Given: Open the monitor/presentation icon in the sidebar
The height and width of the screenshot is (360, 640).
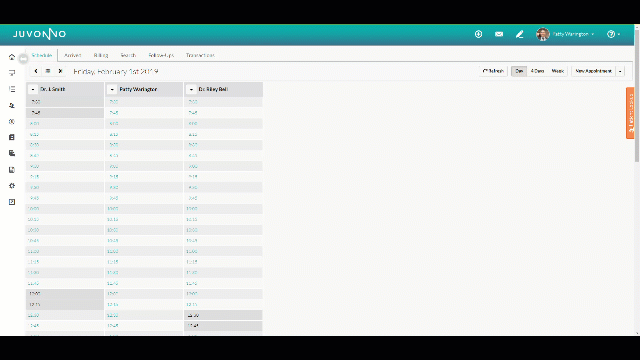Looking at the screenshot, I should 12,73.
